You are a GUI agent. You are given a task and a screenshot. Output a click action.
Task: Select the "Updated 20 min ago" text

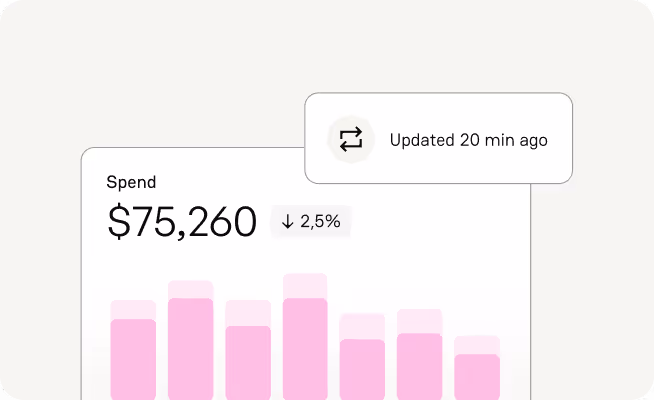pos(468,140)
